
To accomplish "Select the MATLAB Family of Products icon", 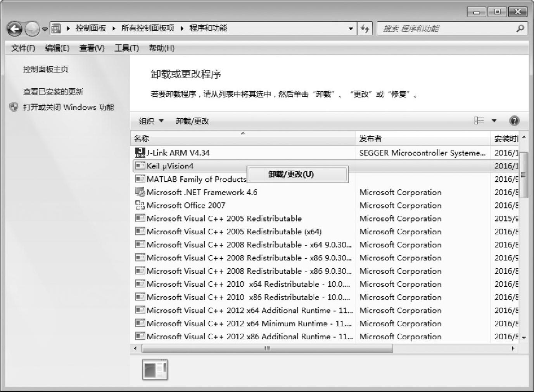I will tap(140, 179).
